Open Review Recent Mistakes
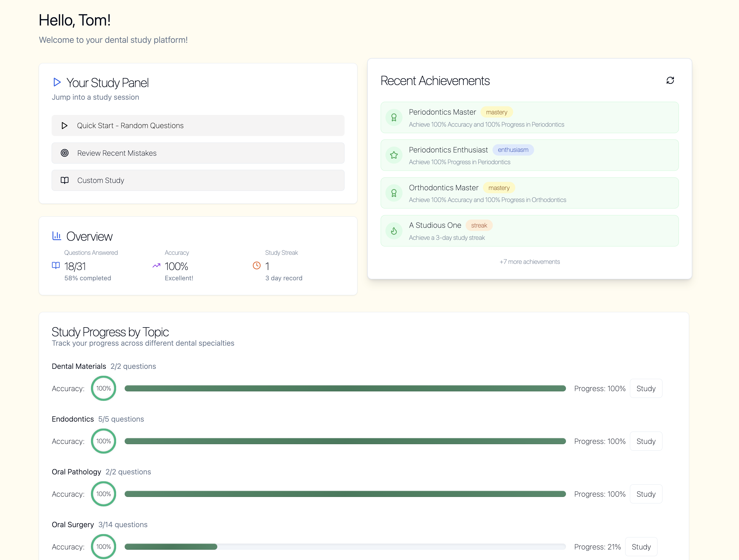Viewport: 739px width, 560px height. coord(198,153)
